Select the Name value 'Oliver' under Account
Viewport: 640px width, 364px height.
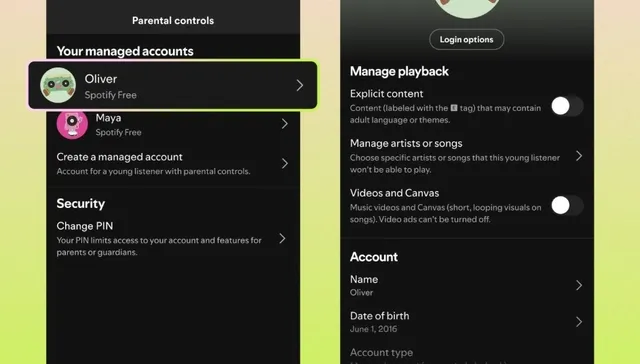[x=362, y=293]
